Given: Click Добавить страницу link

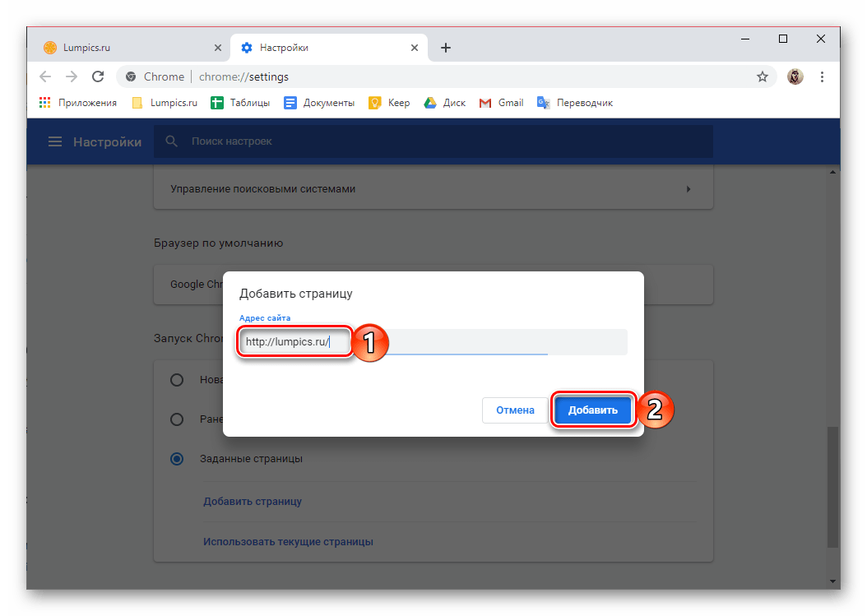Looking at the screenshot, I should (253, 502).
